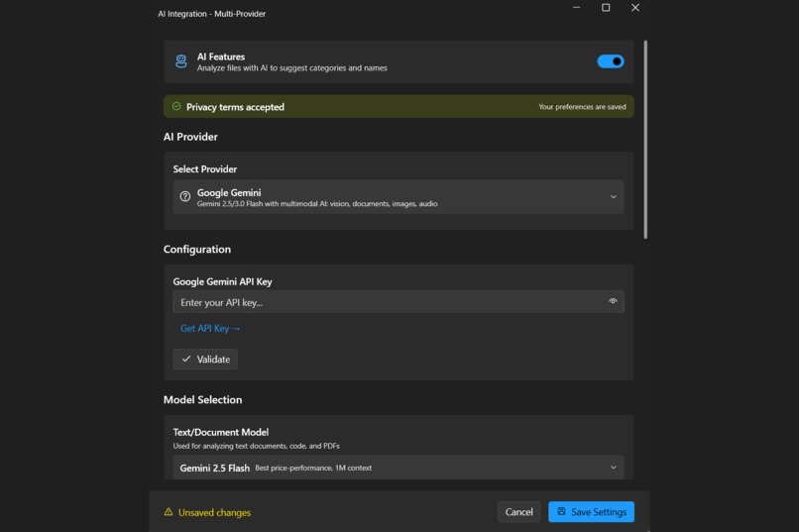Viewport: 799px width, 532px height.
Task: Click the Cancel button
Action: pos(518,512)
